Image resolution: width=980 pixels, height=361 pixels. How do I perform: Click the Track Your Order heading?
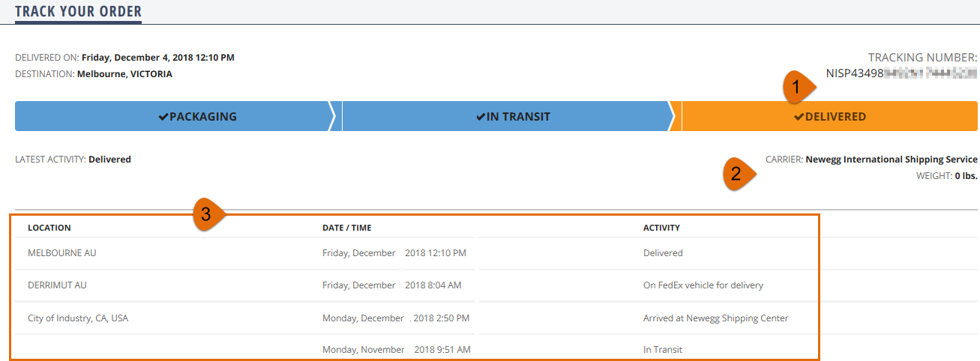(78, 12)
